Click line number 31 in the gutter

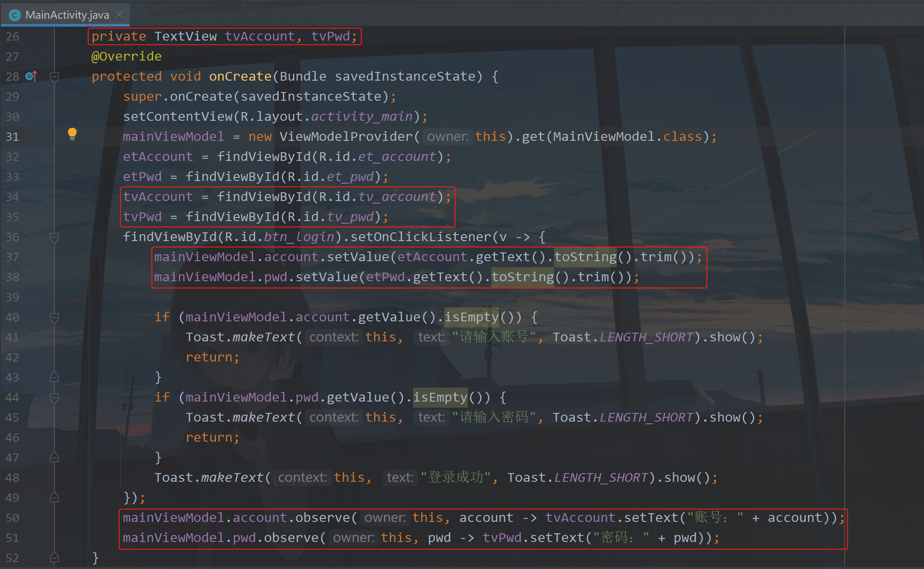point(13,137)
